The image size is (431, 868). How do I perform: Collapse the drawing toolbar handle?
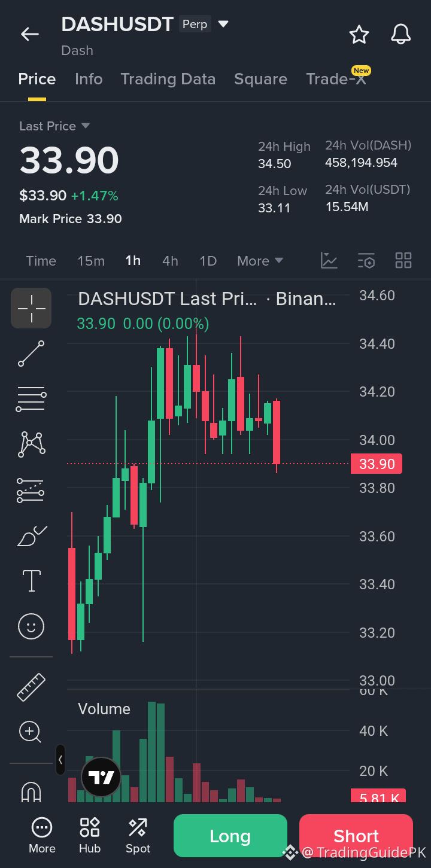[60, 760]
